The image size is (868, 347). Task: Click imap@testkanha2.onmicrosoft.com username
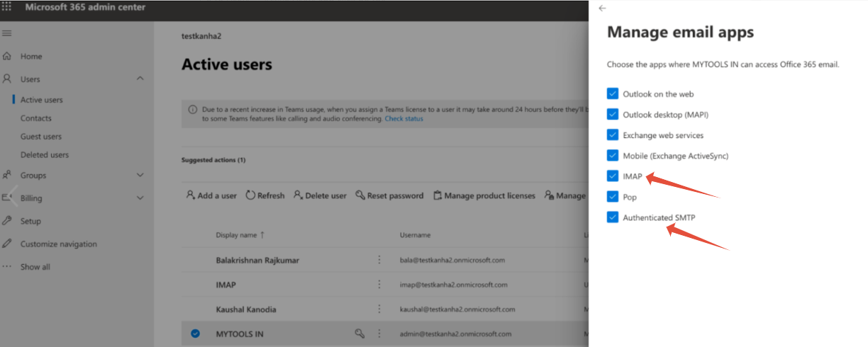pyautogui.click(x=454, y=285)
